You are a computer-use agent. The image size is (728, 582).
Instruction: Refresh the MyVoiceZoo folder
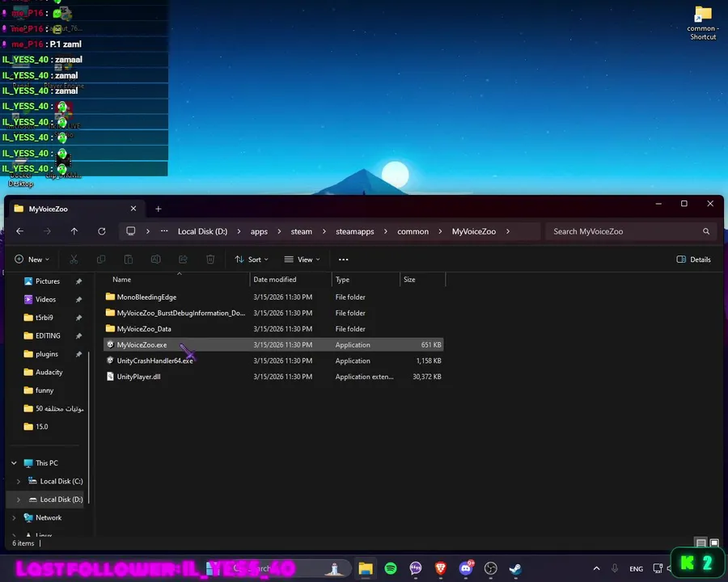[x=102, y=231]
